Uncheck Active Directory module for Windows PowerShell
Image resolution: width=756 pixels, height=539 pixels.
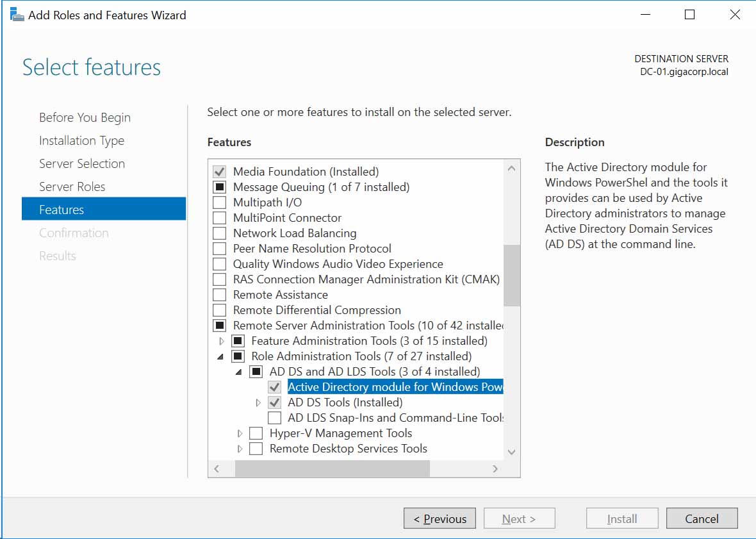click(x=275, y=386)
